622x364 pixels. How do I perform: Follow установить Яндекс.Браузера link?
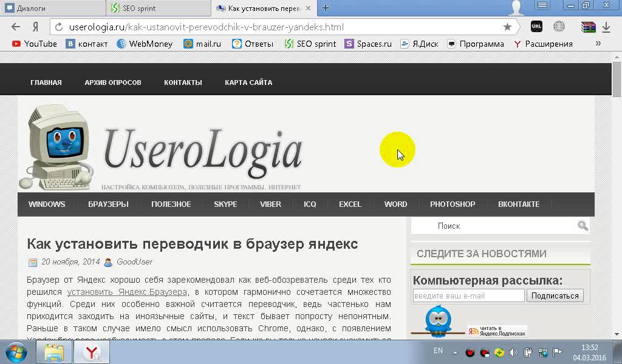[127, 292]
